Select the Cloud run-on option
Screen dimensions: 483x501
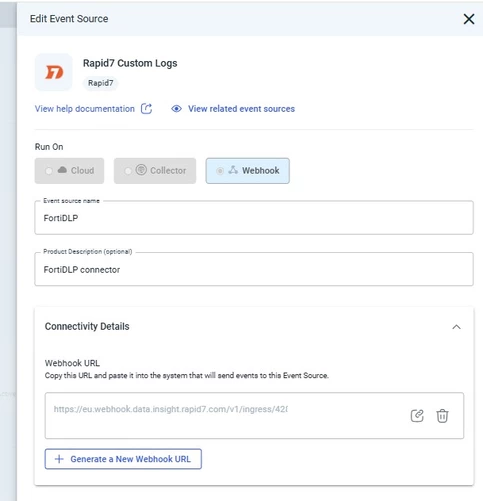click(69, 171)
